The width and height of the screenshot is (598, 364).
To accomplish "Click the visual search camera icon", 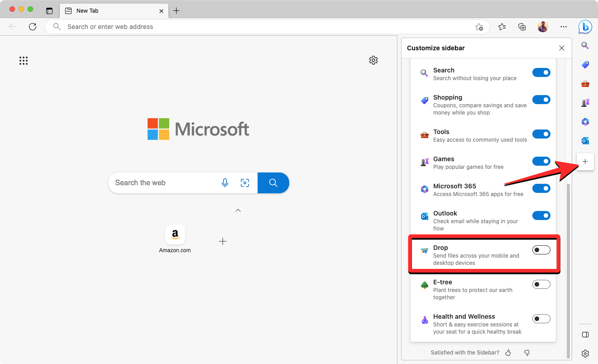I will [245, 183].
